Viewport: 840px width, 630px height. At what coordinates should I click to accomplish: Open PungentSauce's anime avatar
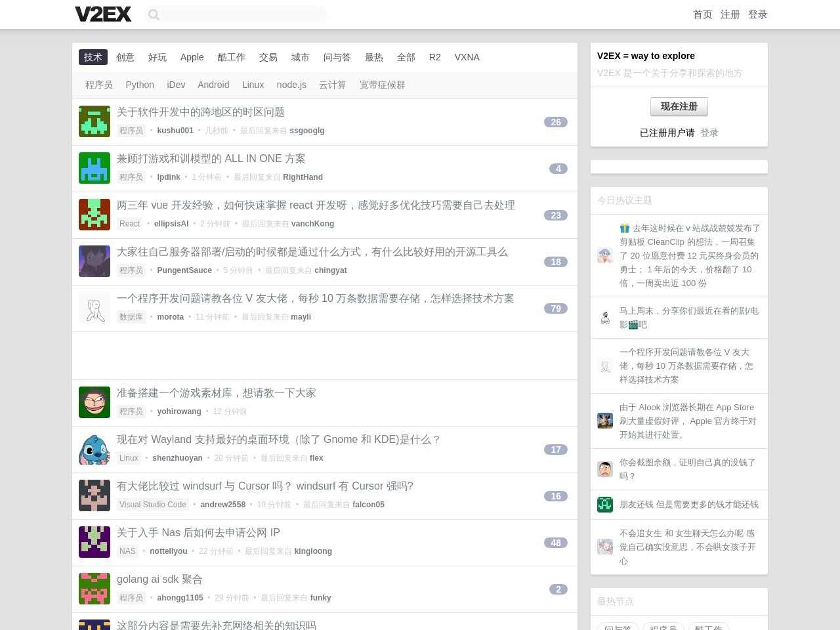pos(94,261)
